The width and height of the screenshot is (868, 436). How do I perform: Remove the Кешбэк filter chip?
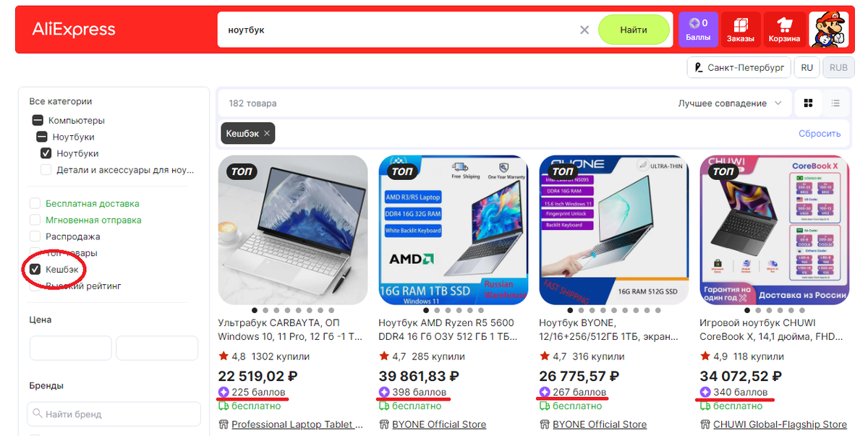(x=266, y=134)
